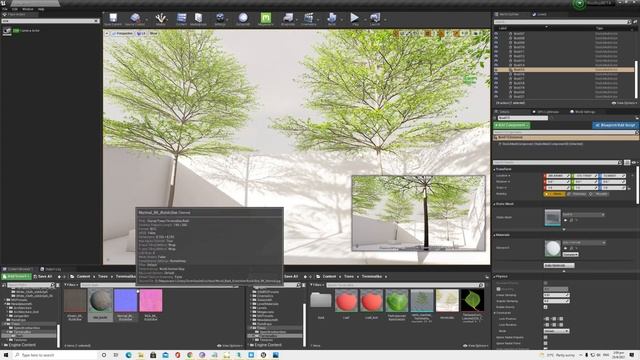The image size is (640, 360).
Task: Set Mobility to Static
Action: click(555, 194)
